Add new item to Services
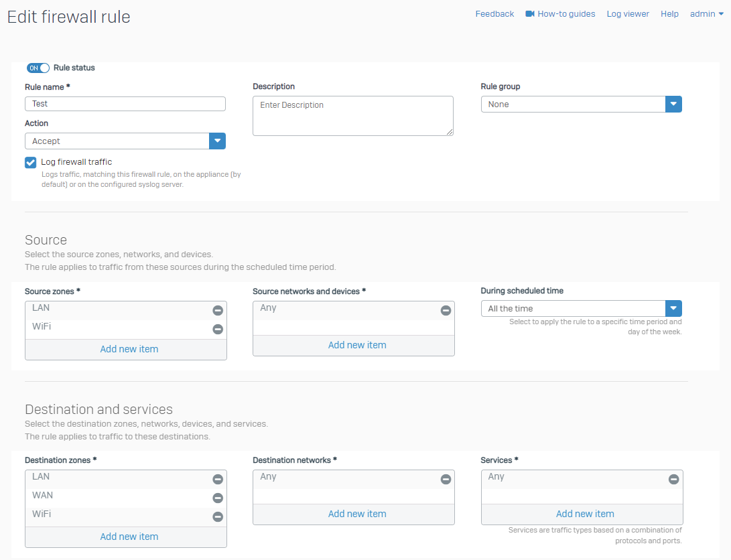This screenshot has height=560, width=731. pos(584,514)
